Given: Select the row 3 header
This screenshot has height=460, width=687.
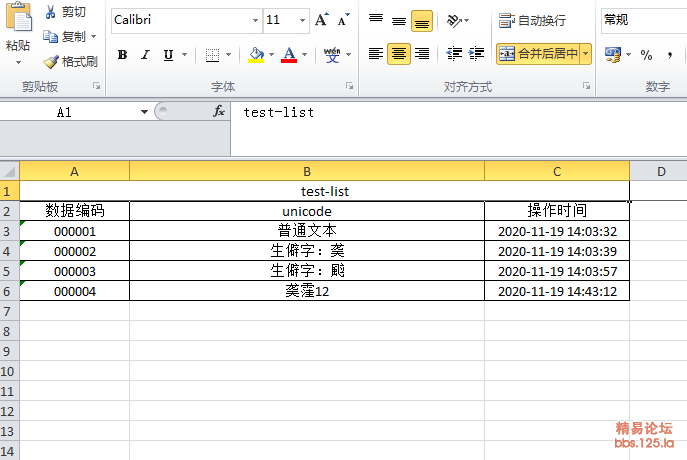Looking at the screenshot, I should (9, 231).
